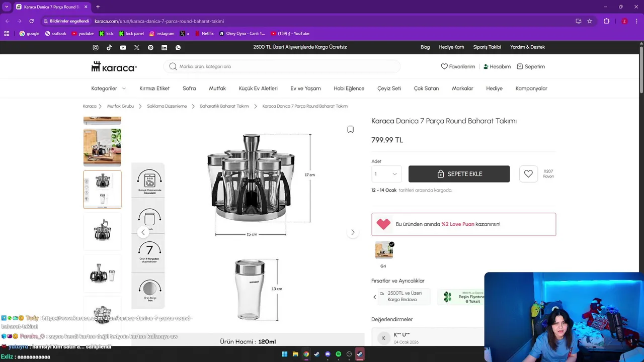
Task: Open Favorilerim link
Action: 458,66
